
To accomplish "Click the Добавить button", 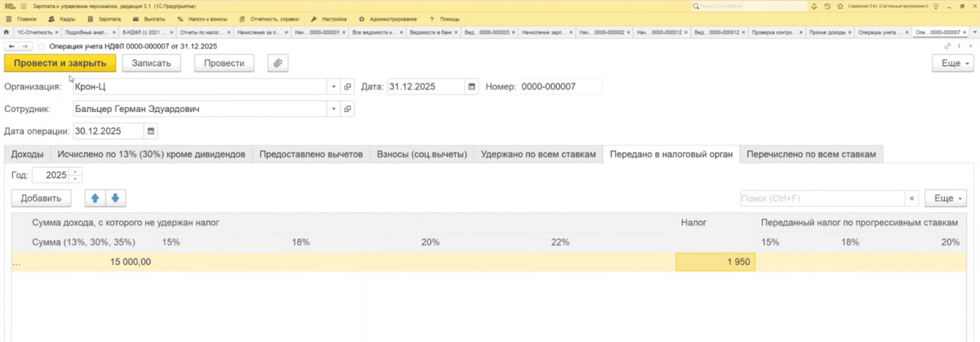I will click(x=41, y=198).
